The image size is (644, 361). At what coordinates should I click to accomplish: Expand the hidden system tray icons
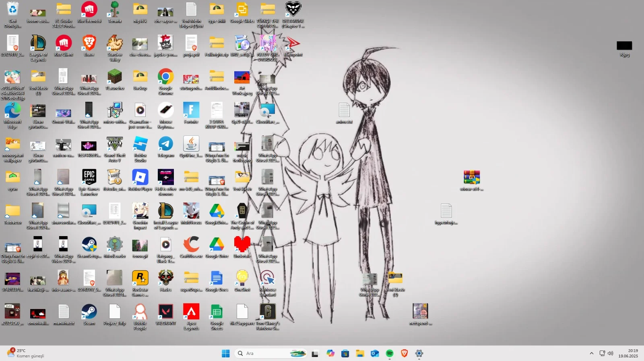[591, 353]
